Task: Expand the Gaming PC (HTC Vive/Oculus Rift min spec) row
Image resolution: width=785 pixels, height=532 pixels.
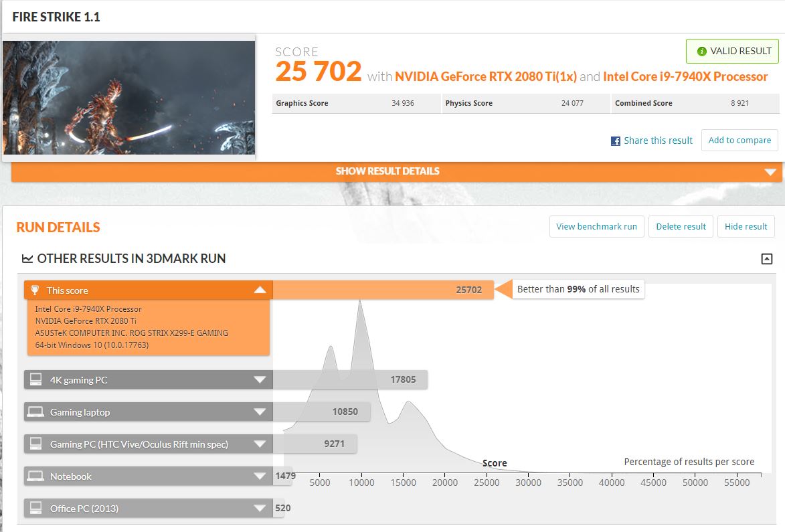Action: pyautogui.click(x=260, y=444)
